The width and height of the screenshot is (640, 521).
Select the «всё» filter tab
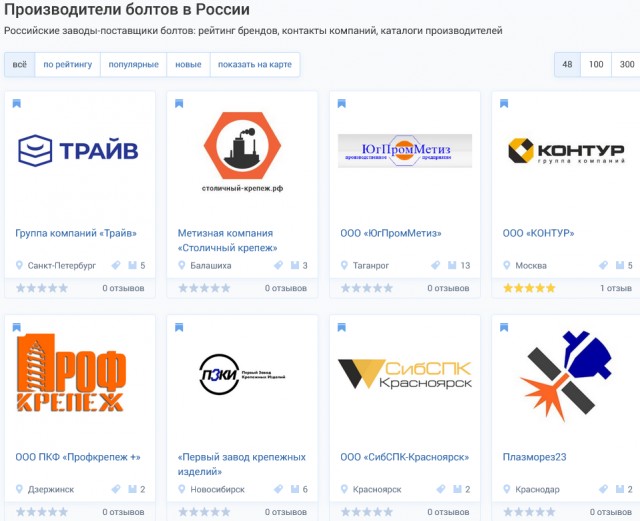[20, 65]
